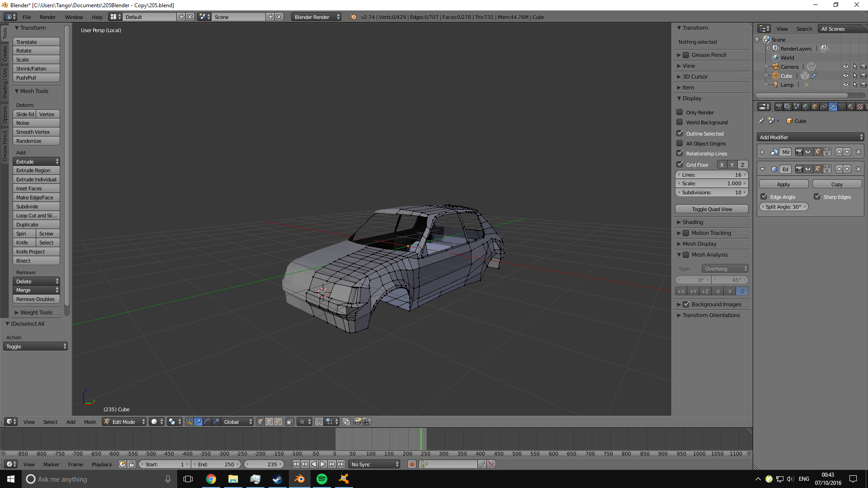
Task: Remove the Mirror modifier with X
Action: point(859,152)
